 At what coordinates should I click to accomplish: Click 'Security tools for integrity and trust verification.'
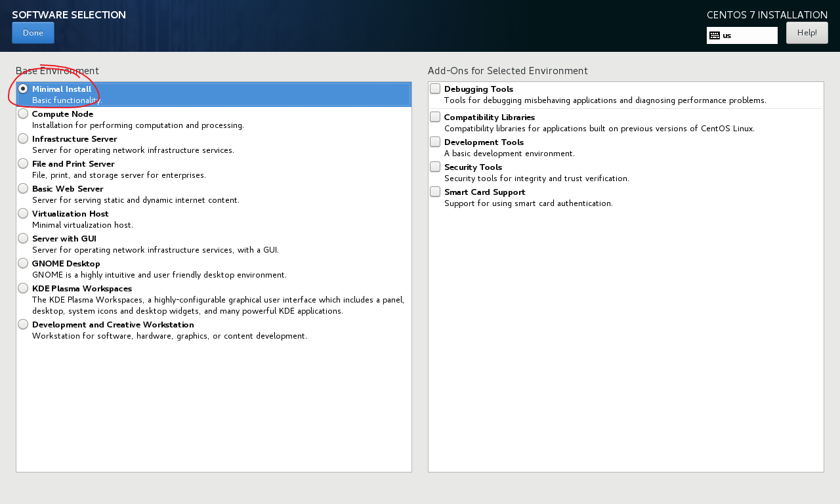[x=537, y=178]
